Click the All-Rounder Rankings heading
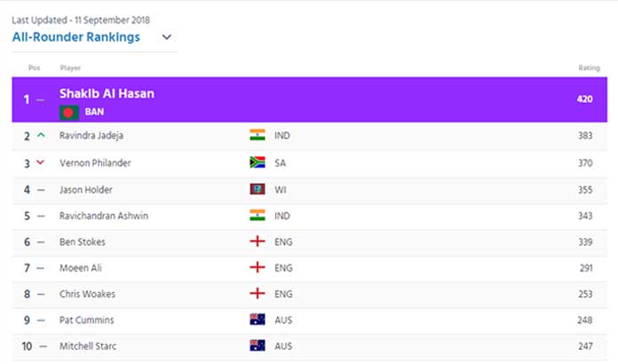The image size is (618, 364). [x=76, y=37]
